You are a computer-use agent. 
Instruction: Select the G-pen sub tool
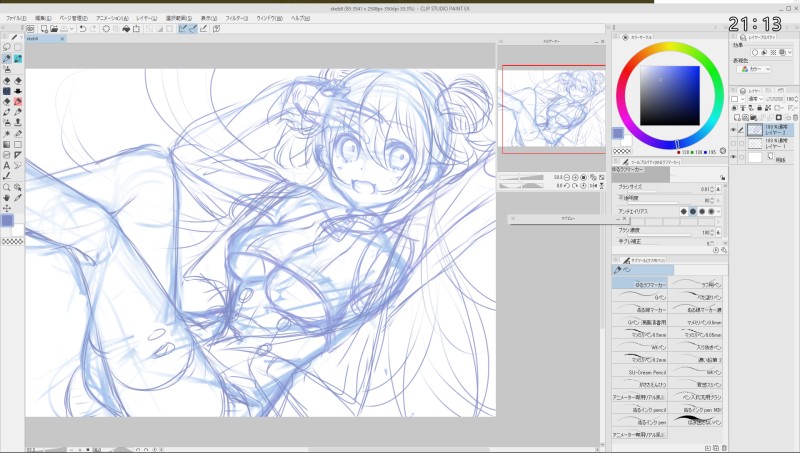(x=639, y=296)
